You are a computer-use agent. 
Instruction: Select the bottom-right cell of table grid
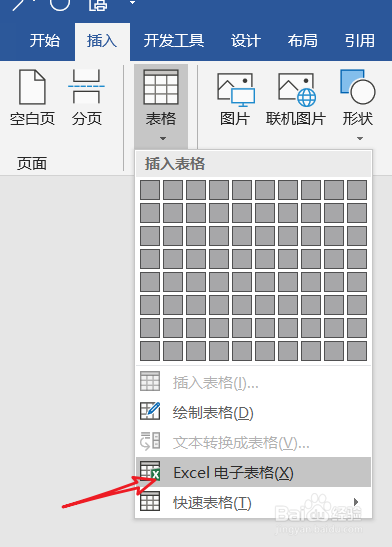click(357, 351)
